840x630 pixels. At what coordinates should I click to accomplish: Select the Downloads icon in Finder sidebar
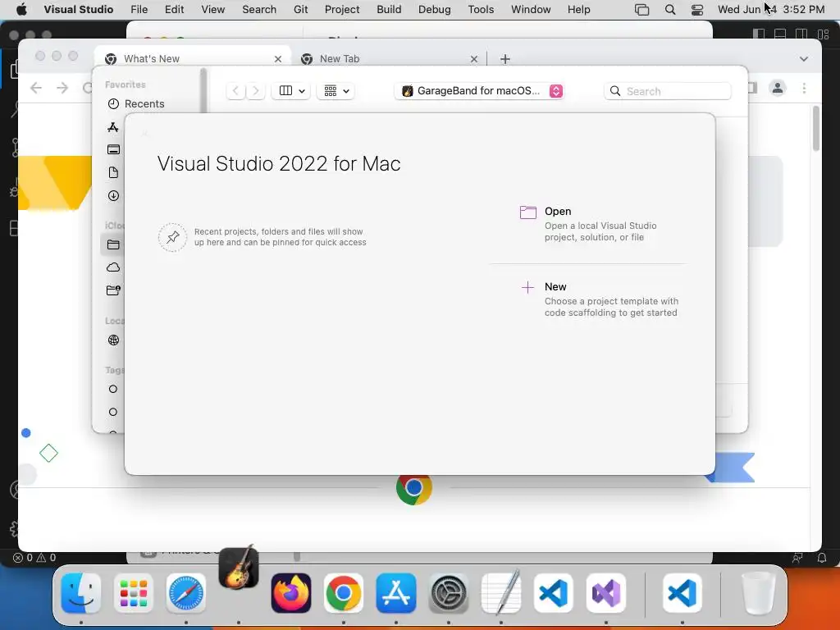tap(113, 195)
